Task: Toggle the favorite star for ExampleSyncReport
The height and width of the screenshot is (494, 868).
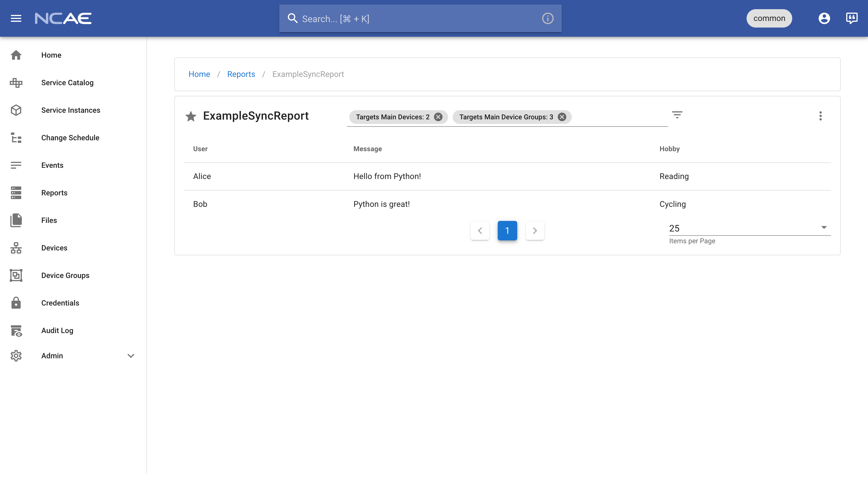Action: (x=191, y=116)
